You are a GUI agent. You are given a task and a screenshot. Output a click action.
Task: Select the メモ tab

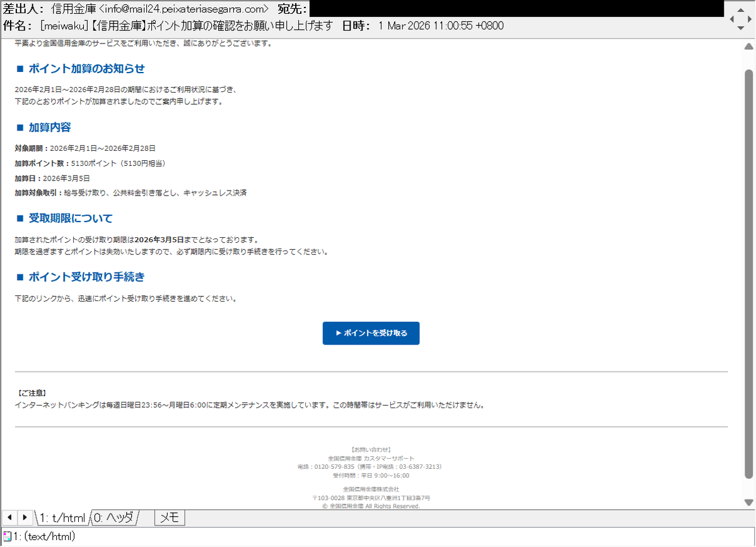tap(169, 517)
